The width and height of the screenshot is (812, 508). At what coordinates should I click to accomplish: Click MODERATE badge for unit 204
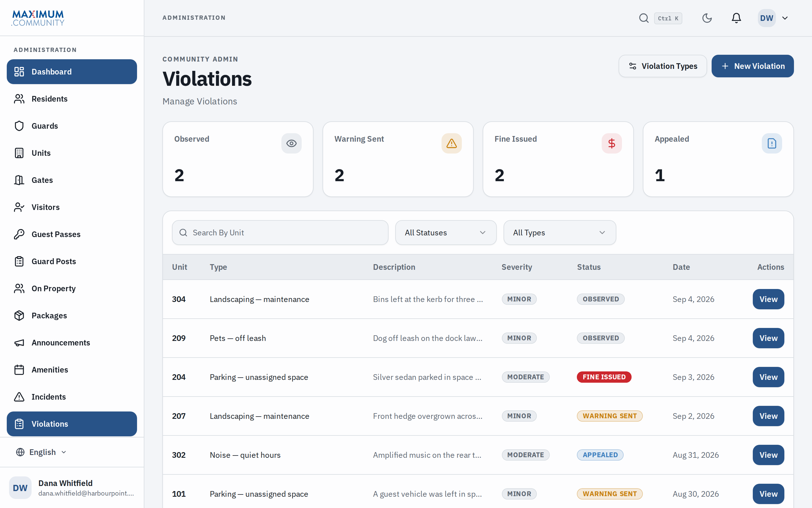pyautogui.click(x=526, y=377)
